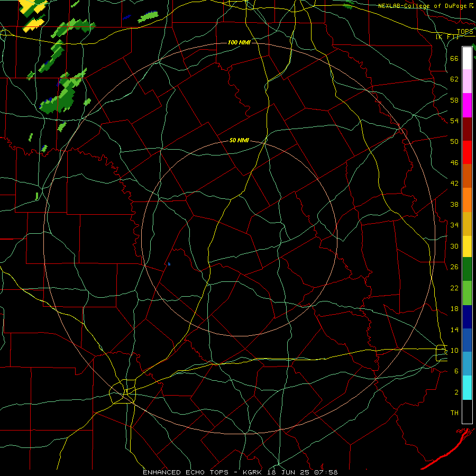Click the legend value '46'

(454, 163)
